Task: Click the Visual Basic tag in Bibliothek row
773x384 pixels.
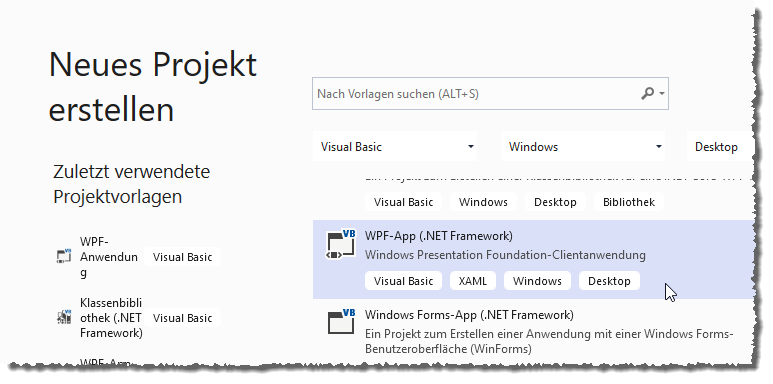Action: (x=403, y=202)
